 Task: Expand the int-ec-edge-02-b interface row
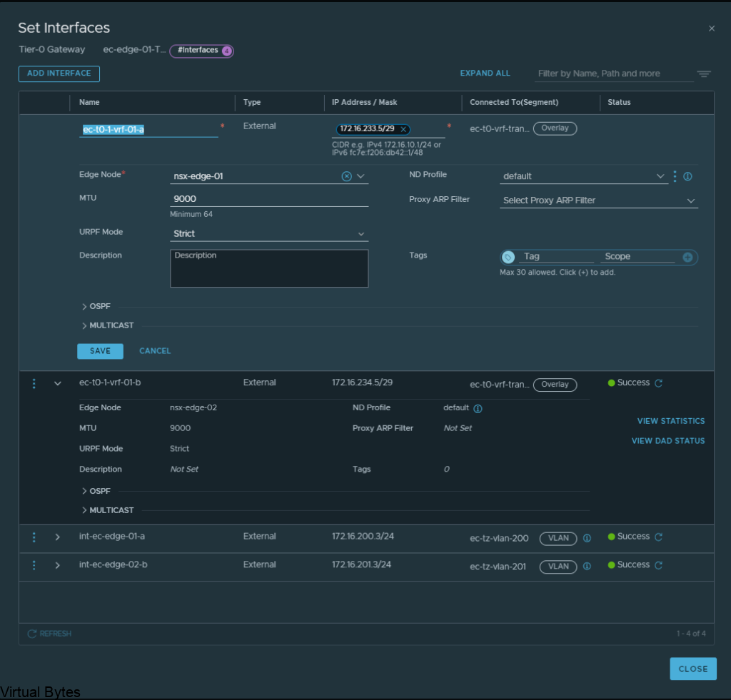pyautogui.click(x=58, y=565)
